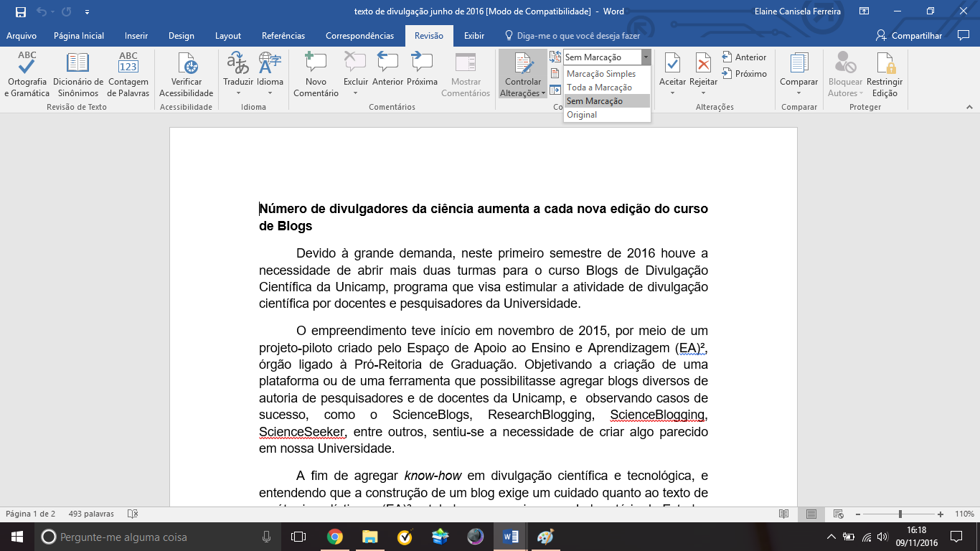Open Restringir Edição

pos(885,75)
